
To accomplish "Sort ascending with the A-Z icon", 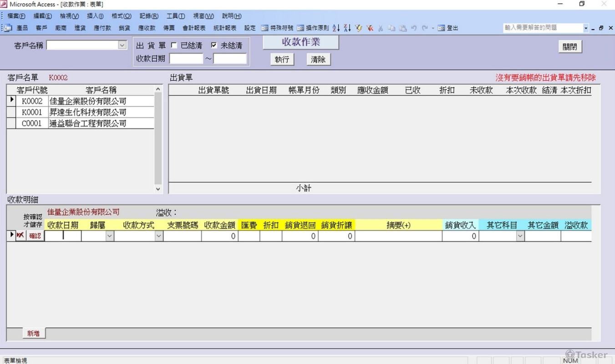I will (x=336, y=28).
